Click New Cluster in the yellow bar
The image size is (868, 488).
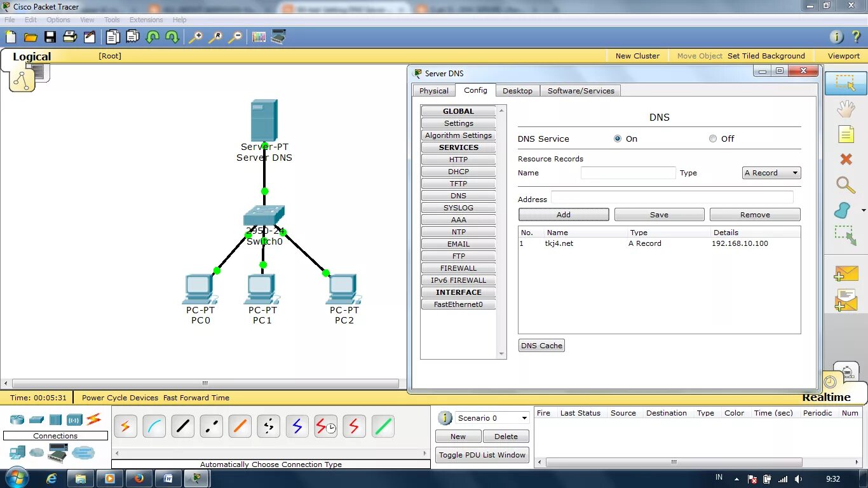click(637, 56)
